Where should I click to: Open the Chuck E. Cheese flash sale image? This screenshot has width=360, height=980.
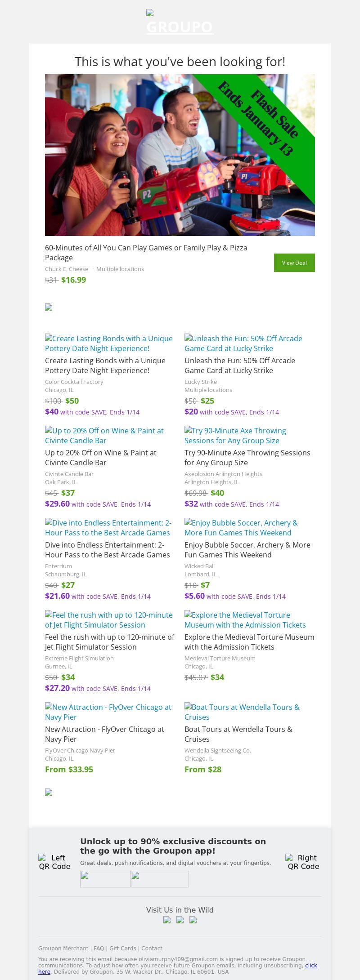[180, 155]
